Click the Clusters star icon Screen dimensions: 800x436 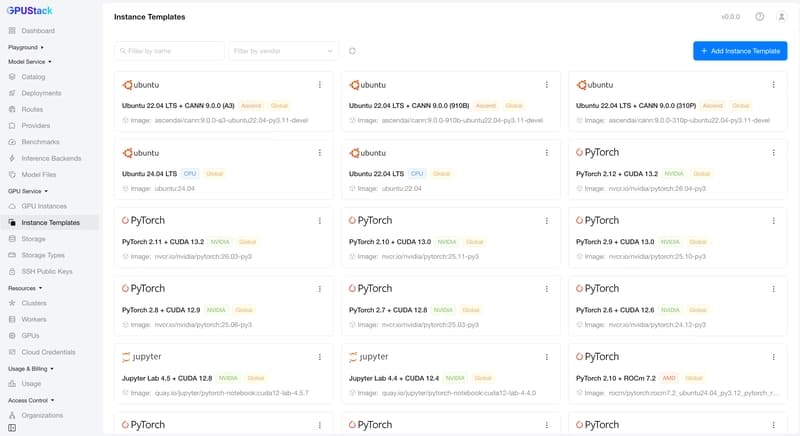12,303
